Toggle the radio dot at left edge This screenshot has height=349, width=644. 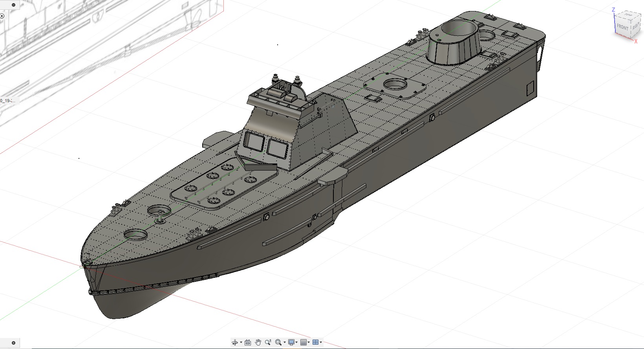coord(2,16)
